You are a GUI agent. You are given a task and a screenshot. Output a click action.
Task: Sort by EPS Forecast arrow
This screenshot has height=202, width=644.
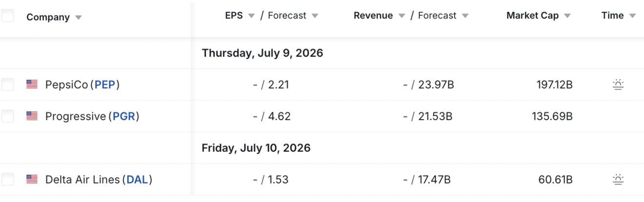(315, 16)
